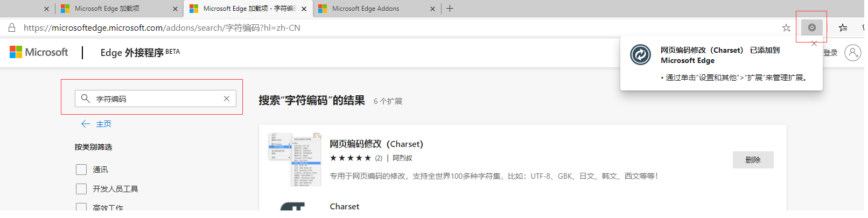Click the 字符编码 search input field
868x218 pixels.
156,99
